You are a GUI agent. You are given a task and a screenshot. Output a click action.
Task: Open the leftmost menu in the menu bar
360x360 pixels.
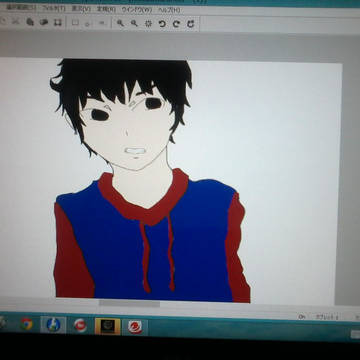21,8
